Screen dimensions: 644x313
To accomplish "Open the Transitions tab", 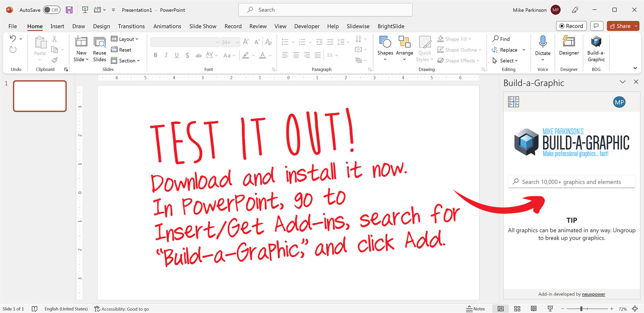I will [131, 26].
